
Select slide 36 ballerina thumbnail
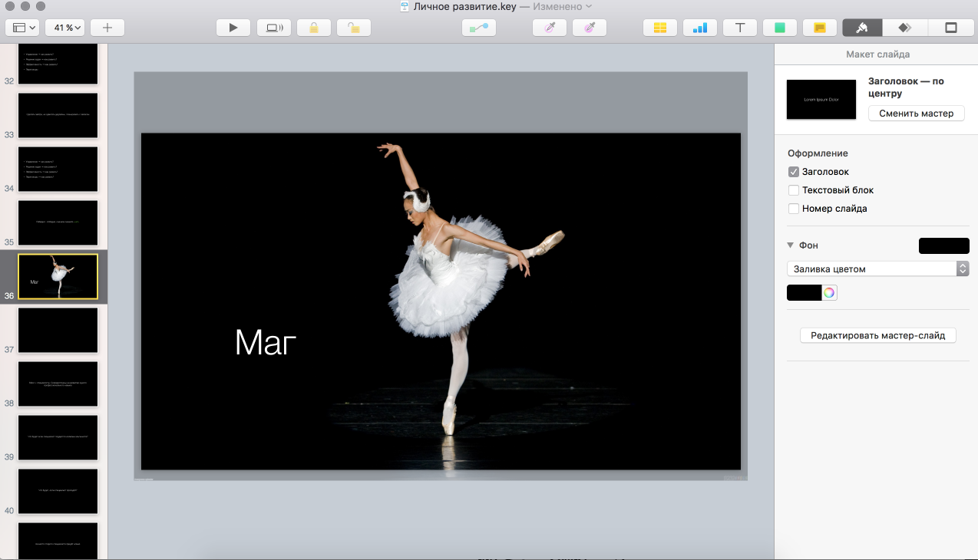58,276
